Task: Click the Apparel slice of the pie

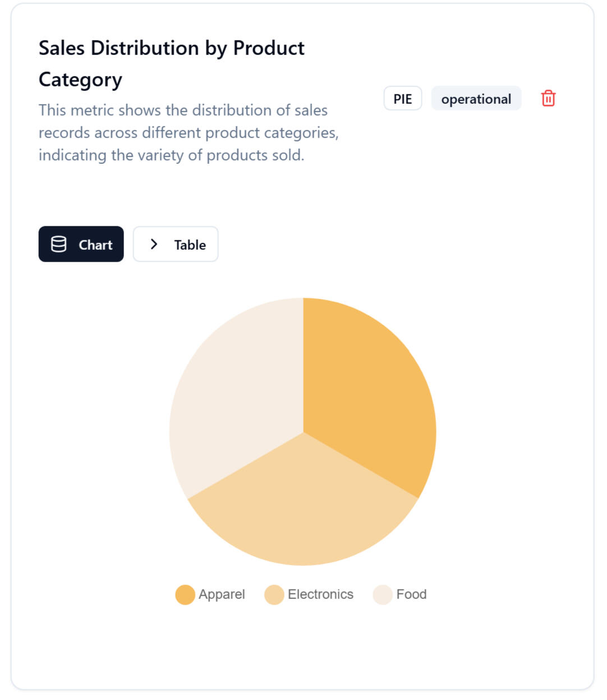Action: click(x=365, y=387)
